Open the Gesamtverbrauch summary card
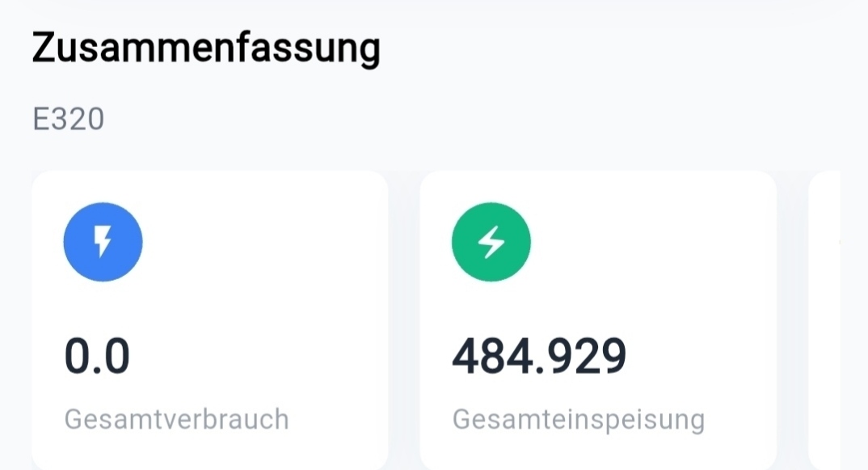The height and width of the screenshot is (470, 868). [210, 320]
